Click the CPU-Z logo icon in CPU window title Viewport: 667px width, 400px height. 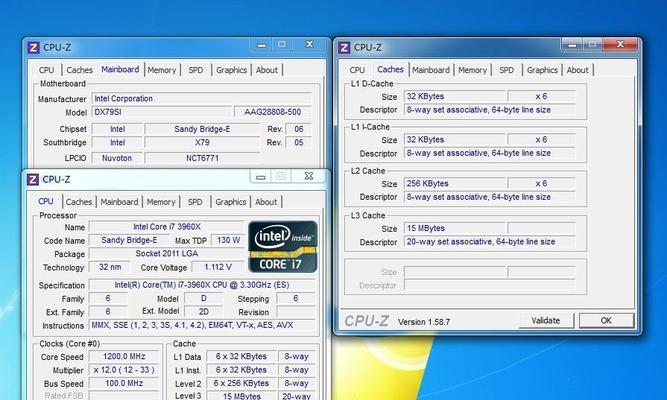(33, 179)
